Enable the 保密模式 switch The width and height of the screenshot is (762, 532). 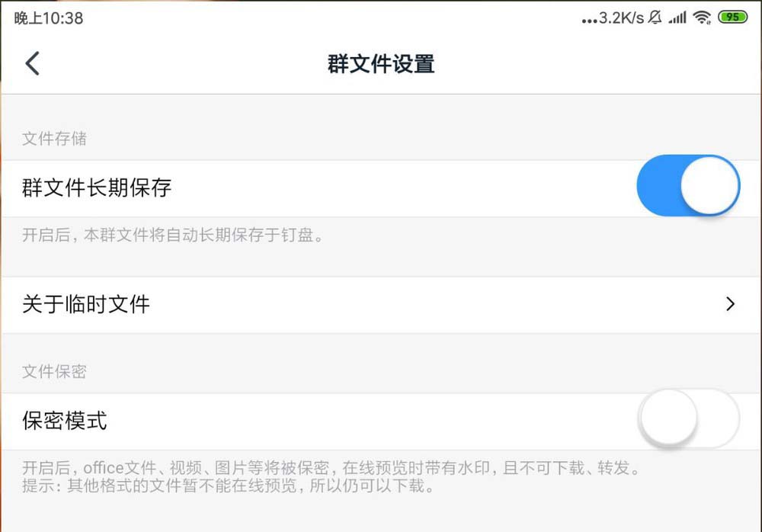pyautogui.click(x=689, y=418)
